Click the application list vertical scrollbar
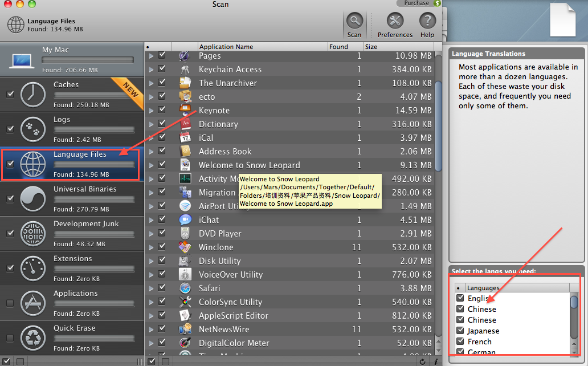Viewport: 588px width, 366px height. click(438, 126)
